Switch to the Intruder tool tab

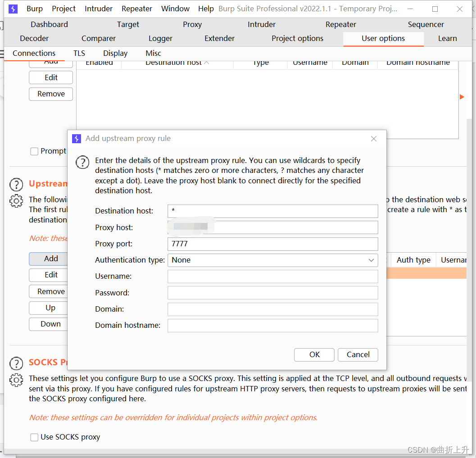[x=261, y=24]
